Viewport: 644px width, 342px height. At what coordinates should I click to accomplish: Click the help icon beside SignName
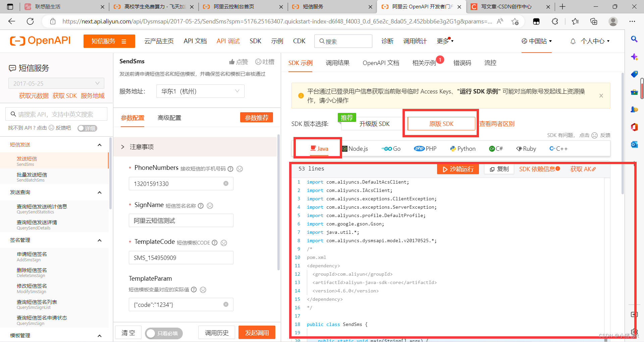pyautogui.click(x=201, y=206)
